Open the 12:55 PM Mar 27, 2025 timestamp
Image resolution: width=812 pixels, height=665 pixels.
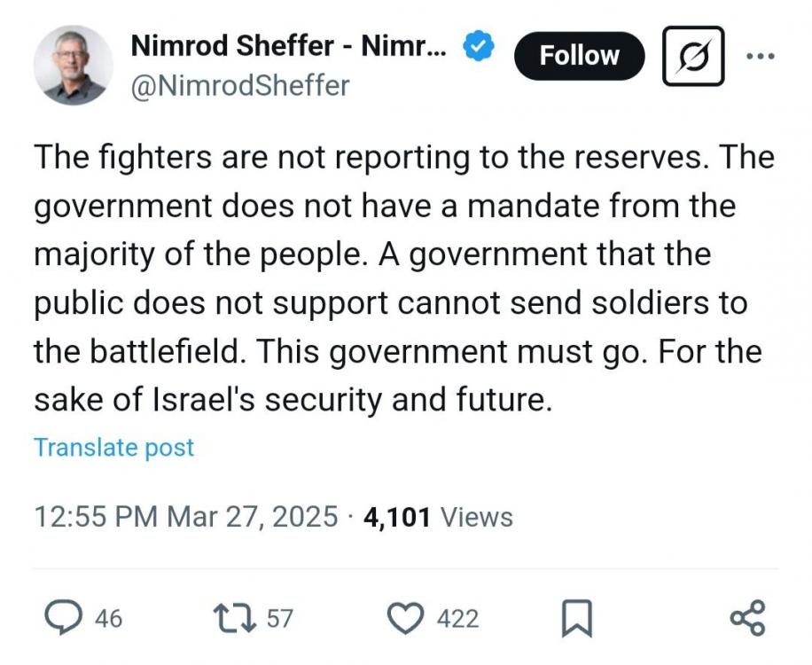185,516
